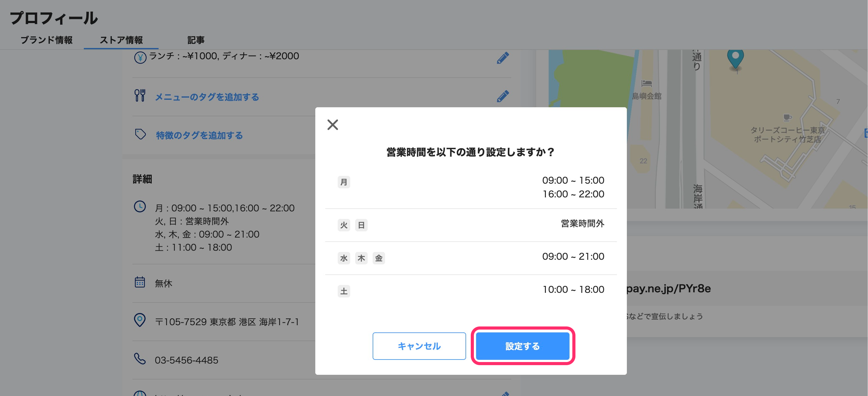Click the メニューのタグを追加する link
Viewport: 868px width, 396px height.
[x=207, y=97]
